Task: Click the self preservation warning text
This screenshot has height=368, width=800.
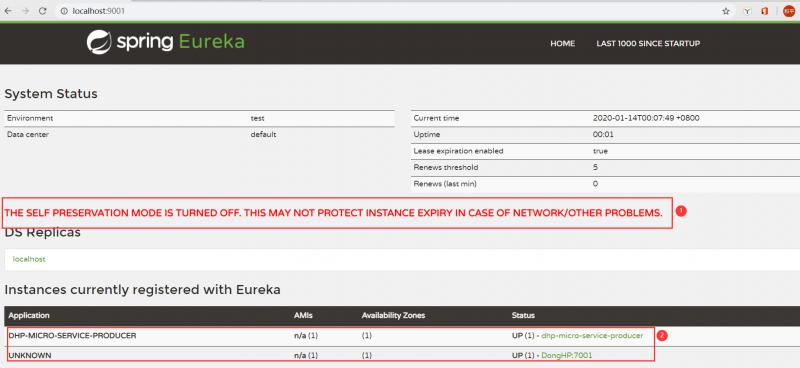Action: [333, 213]
